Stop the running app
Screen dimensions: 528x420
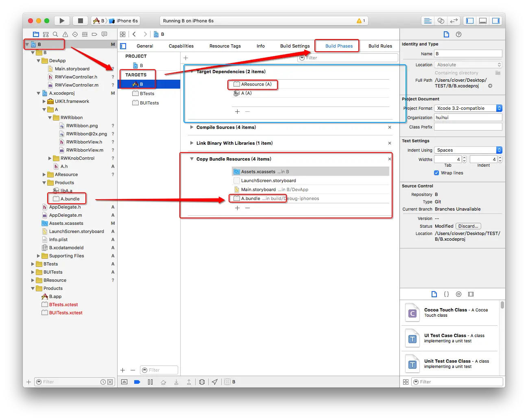(81, 21)
